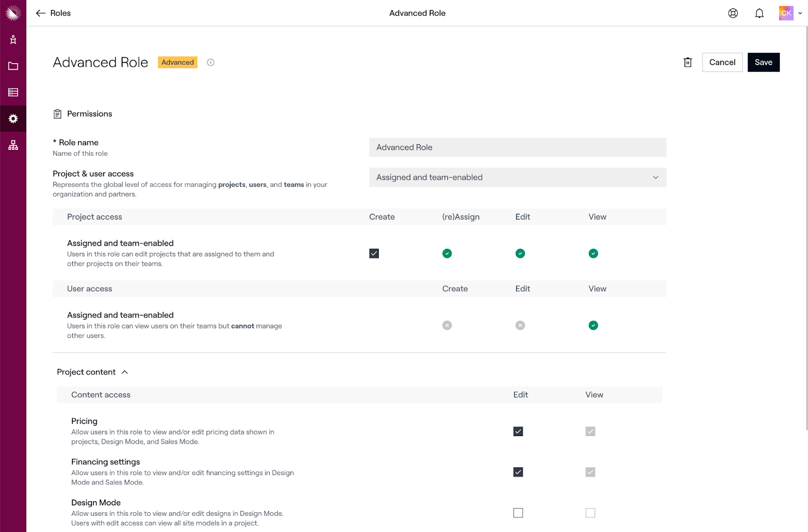Disable Edit access for Pricing
The image size is (808, 532).
pos(518,431)
